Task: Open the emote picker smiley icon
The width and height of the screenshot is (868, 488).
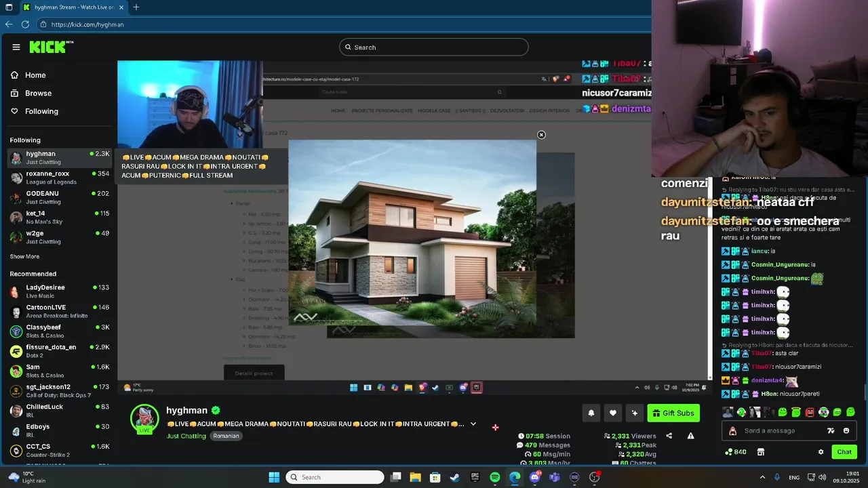Action: coord(846,431)
